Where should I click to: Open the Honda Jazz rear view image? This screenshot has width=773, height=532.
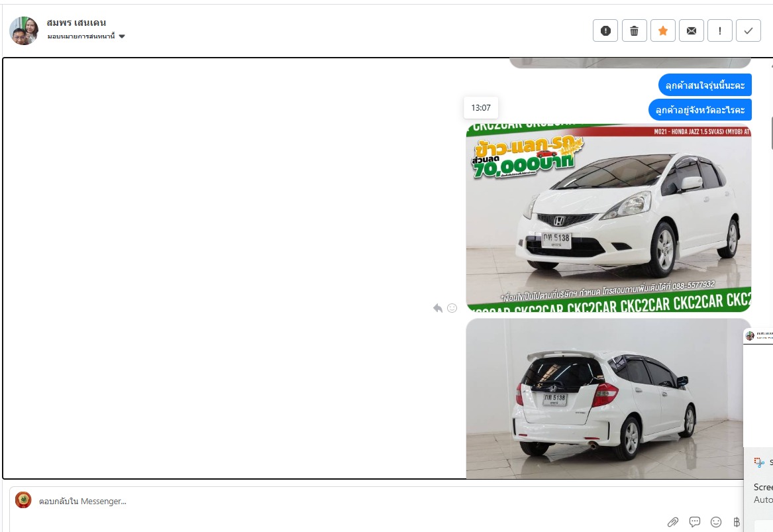point(608,398)
